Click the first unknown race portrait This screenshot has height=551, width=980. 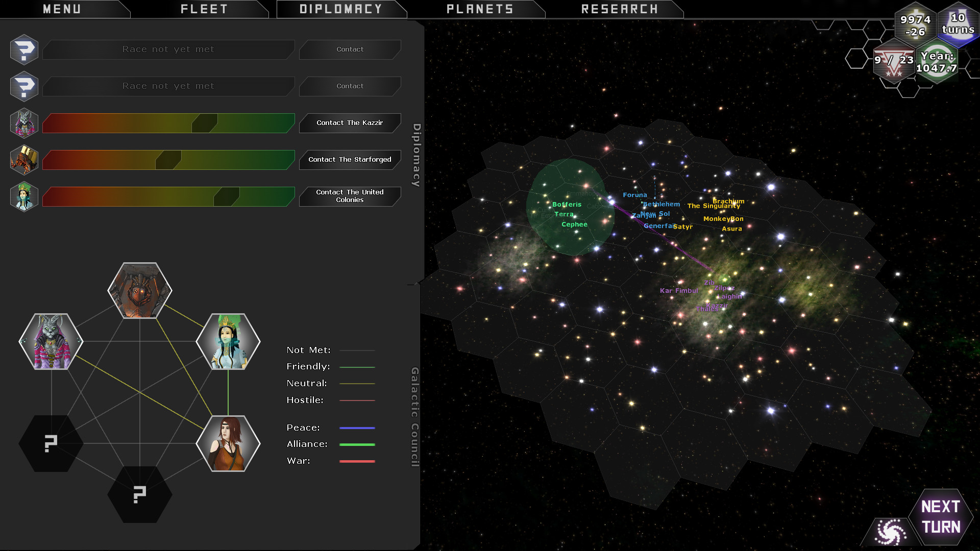tap(23, 49)
